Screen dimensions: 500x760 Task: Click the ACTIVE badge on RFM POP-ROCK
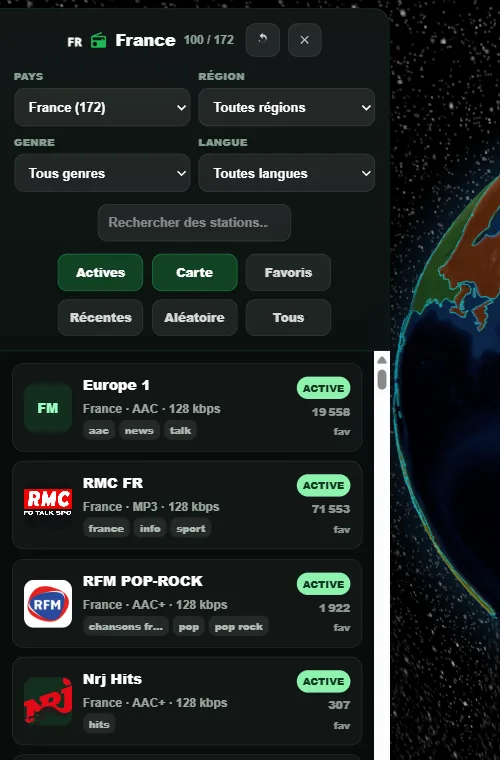pos(324,584)
